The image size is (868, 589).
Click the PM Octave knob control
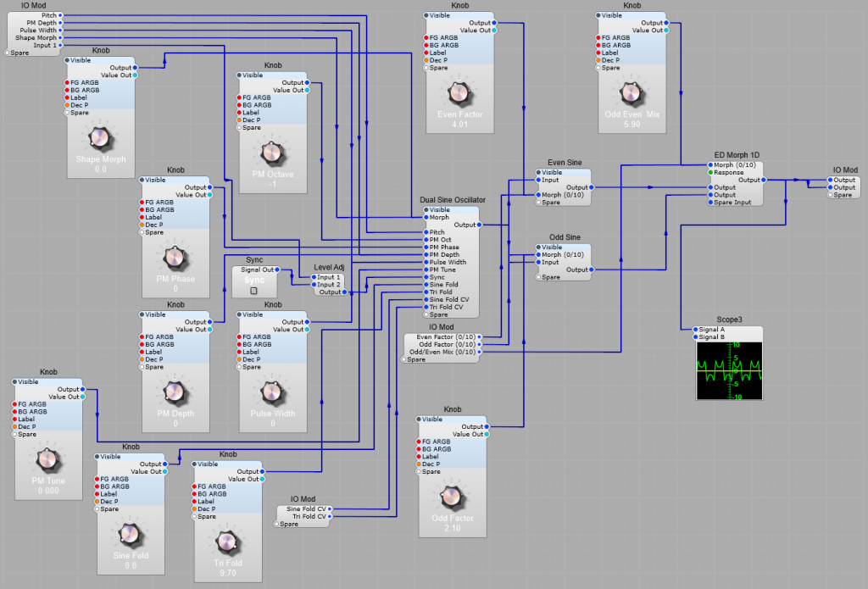pyautogui.click(x=272, y=154)
